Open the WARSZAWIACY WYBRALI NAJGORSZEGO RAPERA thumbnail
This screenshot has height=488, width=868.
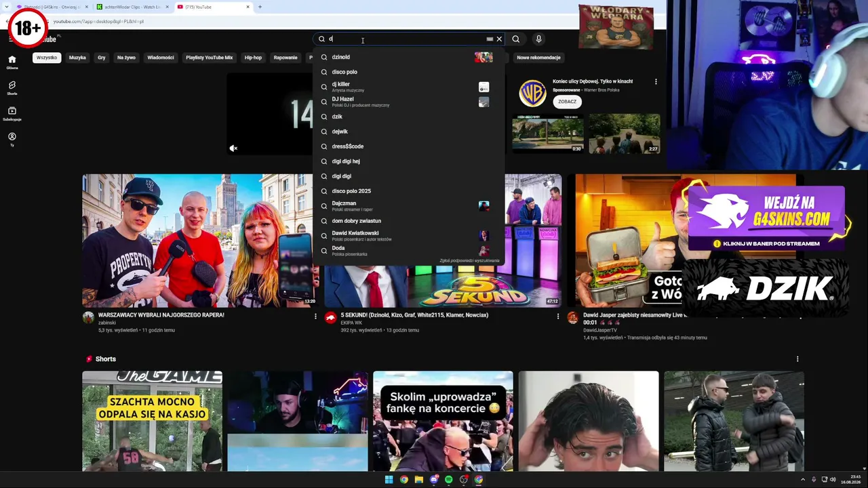201,241
